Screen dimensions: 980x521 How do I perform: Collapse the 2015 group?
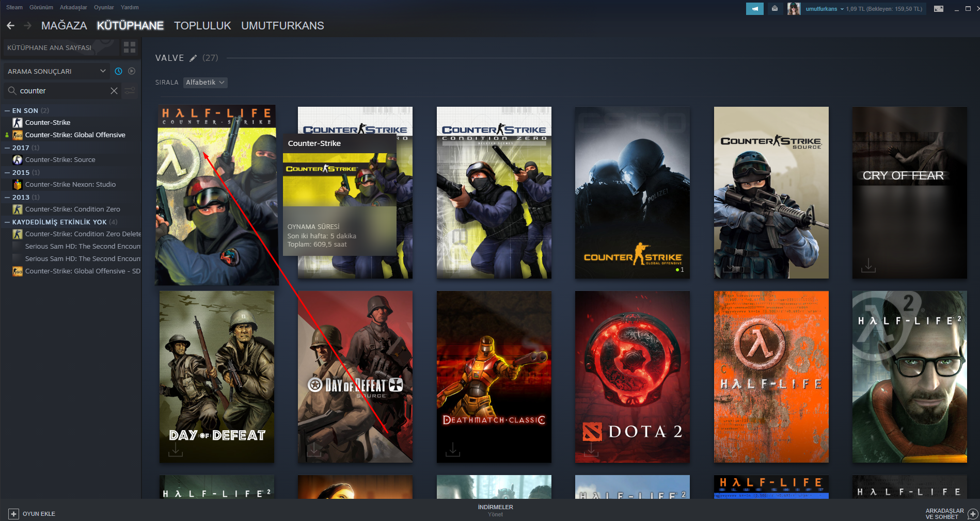click(7, 172)
